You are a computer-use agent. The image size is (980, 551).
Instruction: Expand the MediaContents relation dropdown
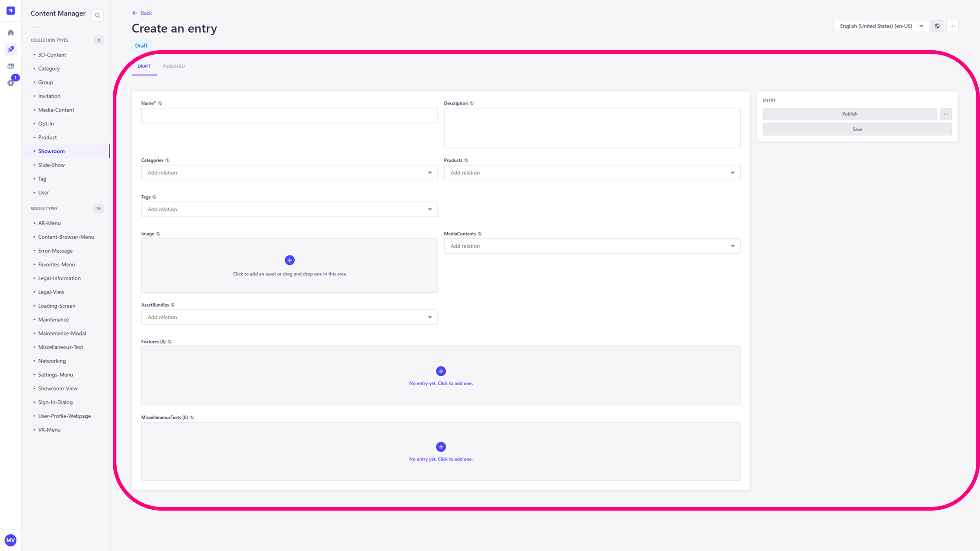click(x=592, y=246)
